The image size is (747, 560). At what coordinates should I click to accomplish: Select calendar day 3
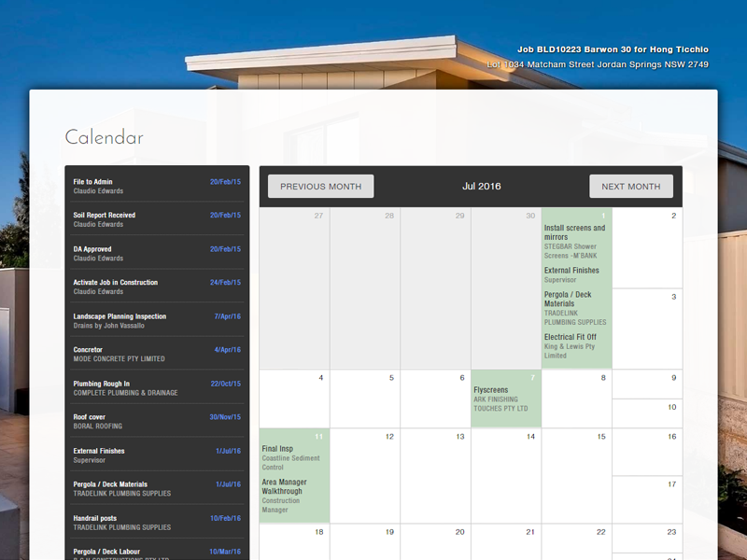(x=647, y=329)
